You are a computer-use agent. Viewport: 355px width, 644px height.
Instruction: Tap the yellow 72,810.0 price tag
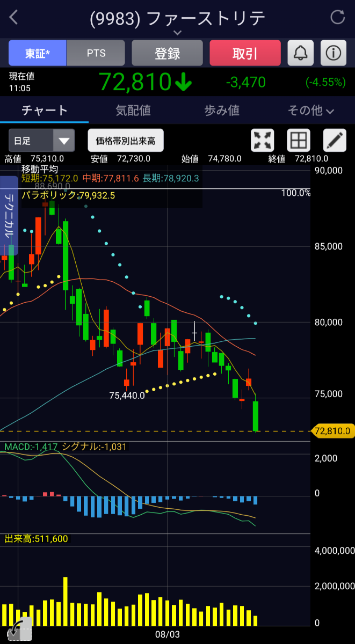(x=333, y=430)
